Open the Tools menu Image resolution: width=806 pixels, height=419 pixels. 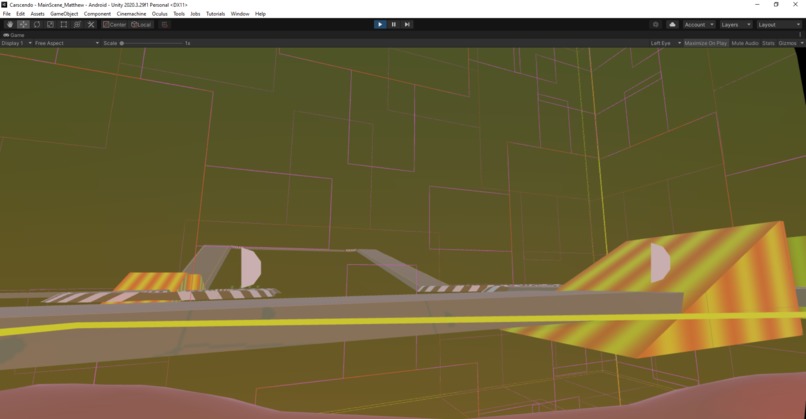click(x=179, y=14)
